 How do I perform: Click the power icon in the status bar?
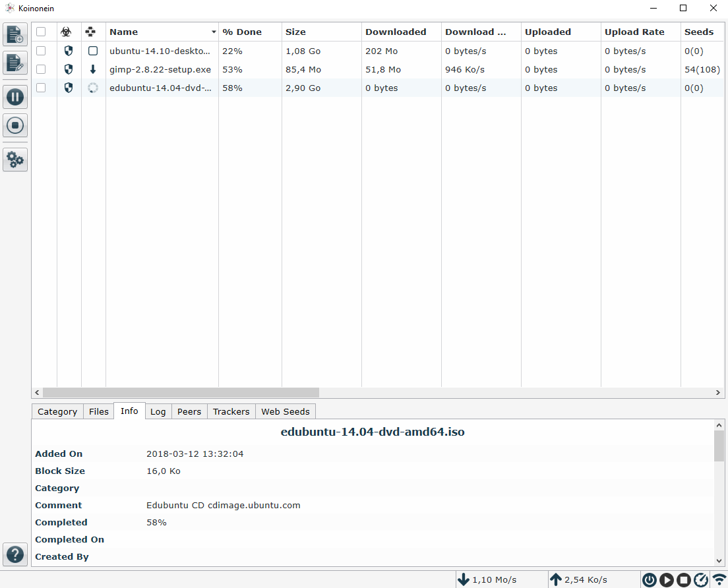coord(649,579)
